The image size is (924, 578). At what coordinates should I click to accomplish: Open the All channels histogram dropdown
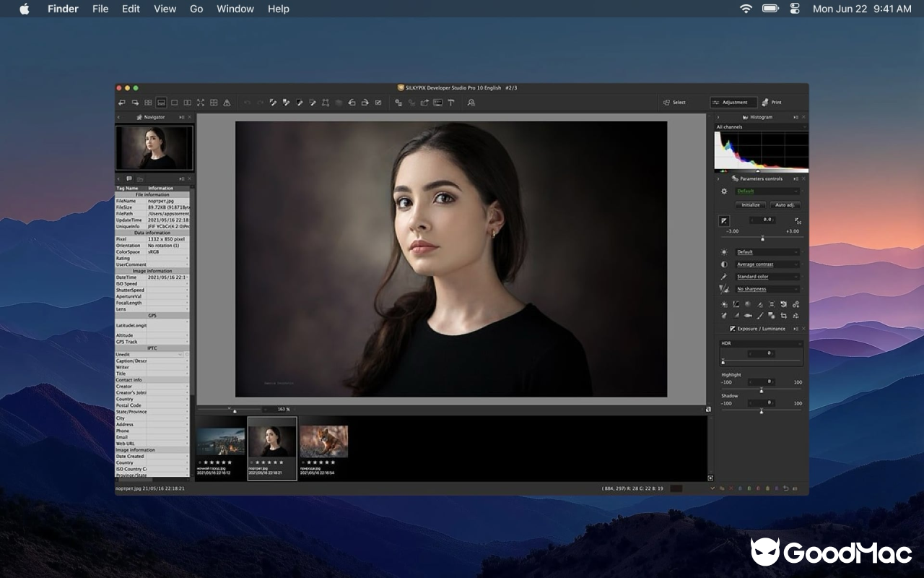coord(760,127)
